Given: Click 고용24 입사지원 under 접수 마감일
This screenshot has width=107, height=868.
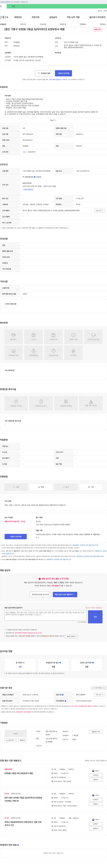Looking at the screenshot, I should pyautogui.click(x=15, y=536).
